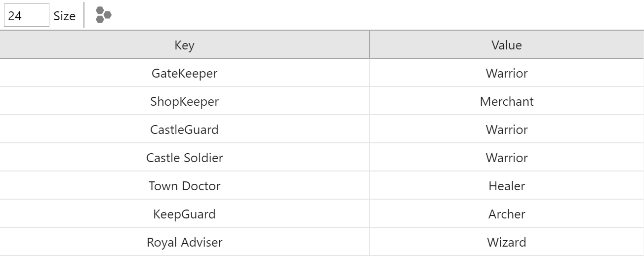The width and height of the screenshot is (644, 256).
Task: Select the Castle Soldier key cell
Action: (x=184, y=158)
